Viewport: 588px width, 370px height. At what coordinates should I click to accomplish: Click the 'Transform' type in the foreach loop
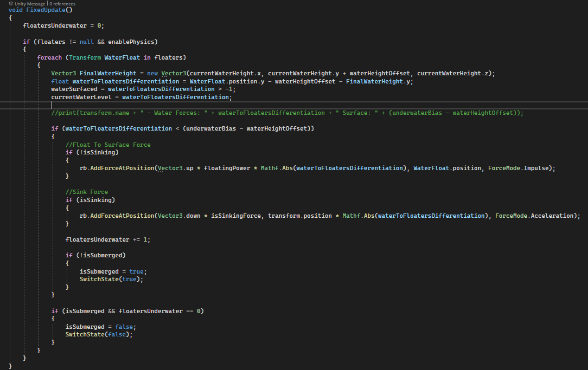pyautogui.click(x=85, y=57)
